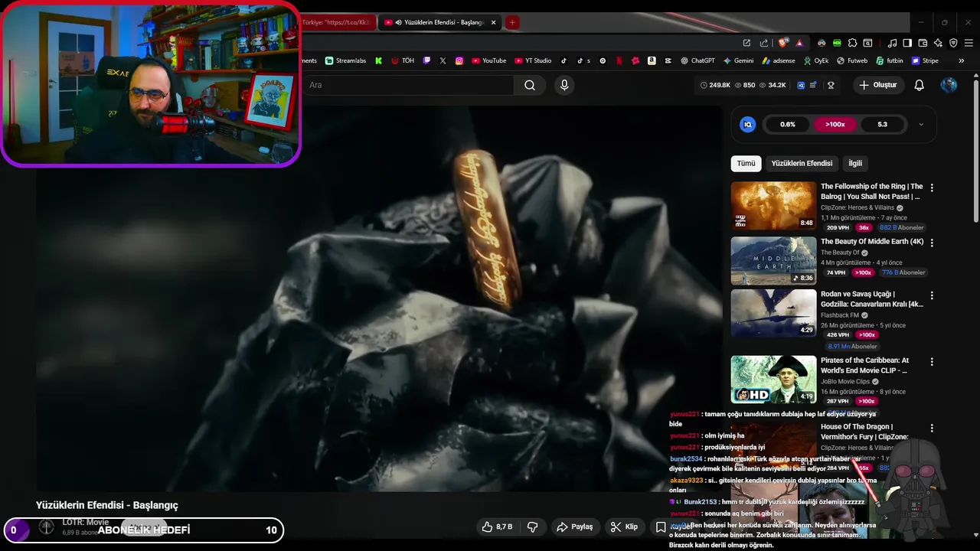The width and height of the screenshot is (980, 551).
Task: Click the Oluştur create button
Action: coord(877,85)
